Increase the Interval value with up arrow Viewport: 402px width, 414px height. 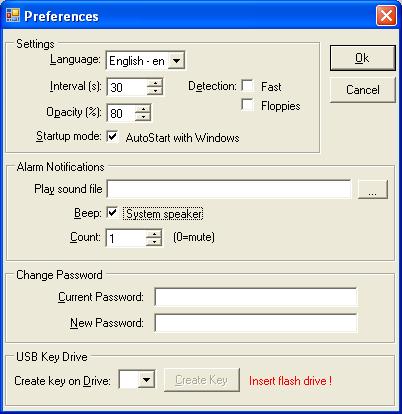154,83
